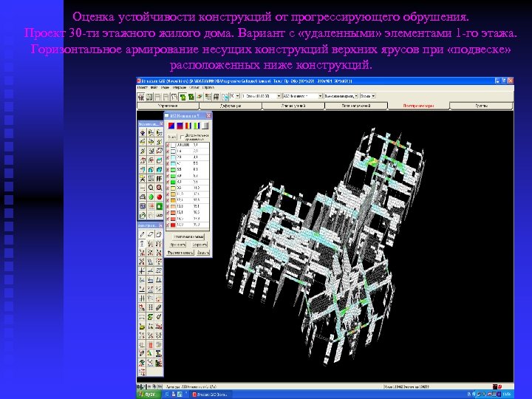This screenshot has width=532, height=399.
Task: Click the red status bar icon
Action: click(x=501, y=386)
